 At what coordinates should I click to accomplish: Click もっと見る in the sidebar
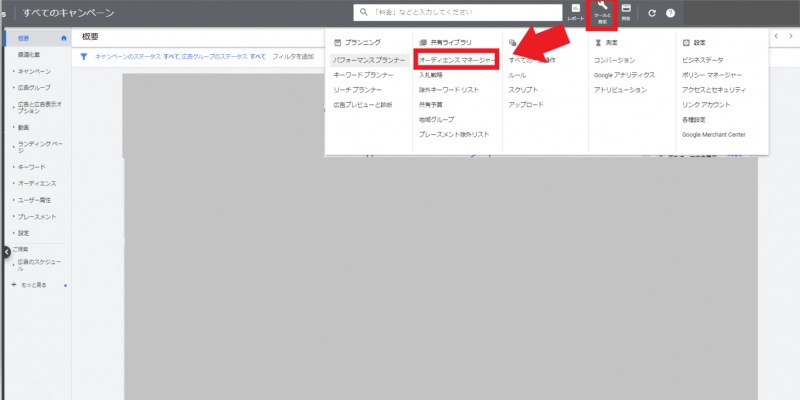click(34, 285)
